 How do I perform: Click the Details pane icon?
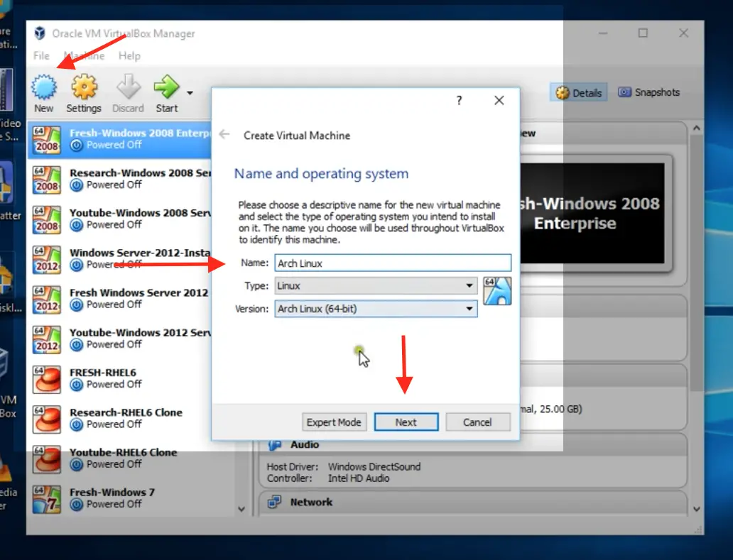564,92
